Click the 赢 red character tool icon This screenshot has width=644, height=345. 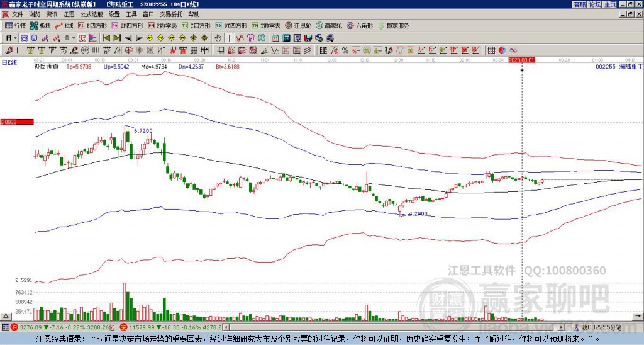tap(182, 50)
